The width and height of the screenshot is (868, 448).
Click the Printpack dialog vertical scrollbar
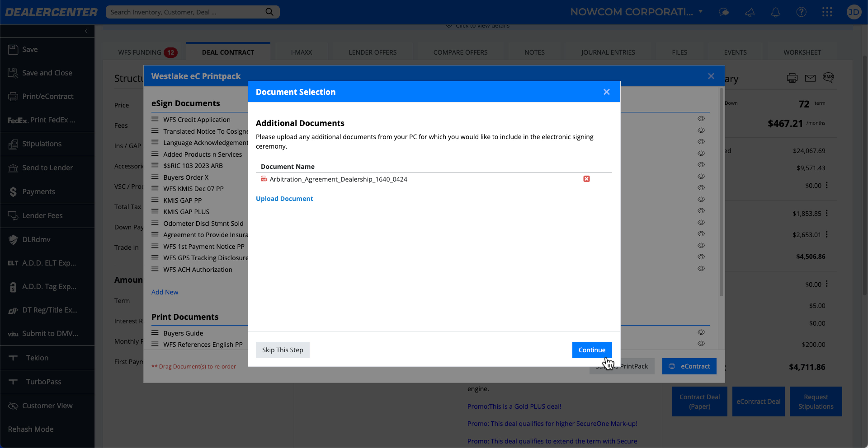click(721, 192)
